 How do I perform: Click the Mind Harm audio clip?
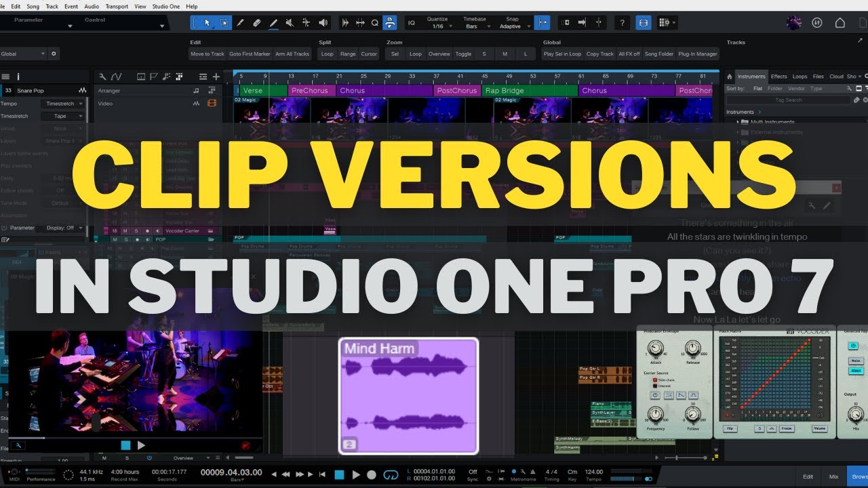tap(408, 396)
